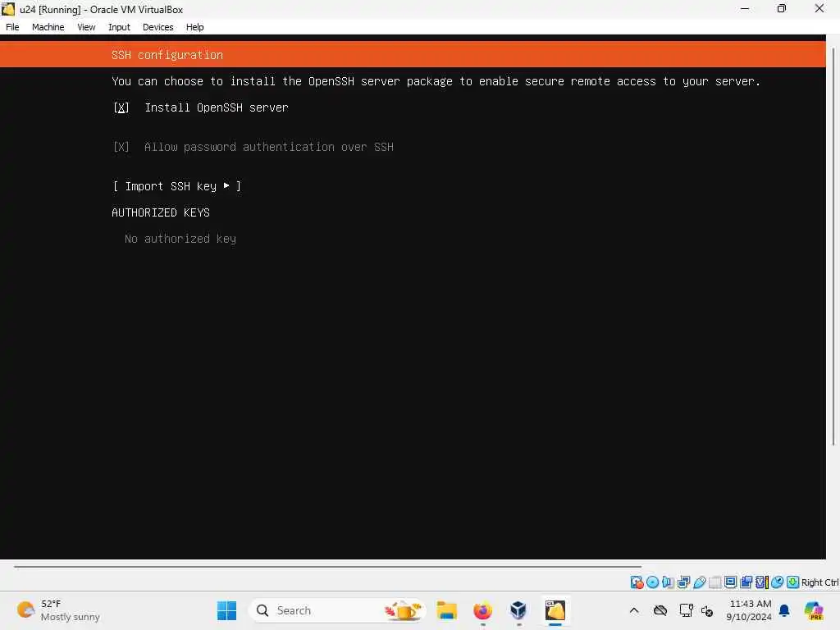
Task: Click the network adapters status icon
Action: pyautogui.click(x=683, y=582)
